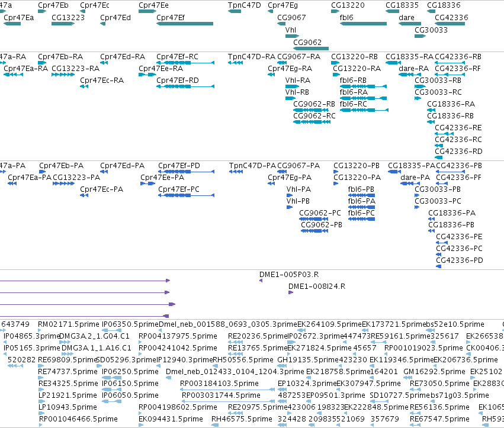Select the fbl6 gene feature bar
Image resolution: width=504 pixels, height=428 pixels.
tap(363, 24)
